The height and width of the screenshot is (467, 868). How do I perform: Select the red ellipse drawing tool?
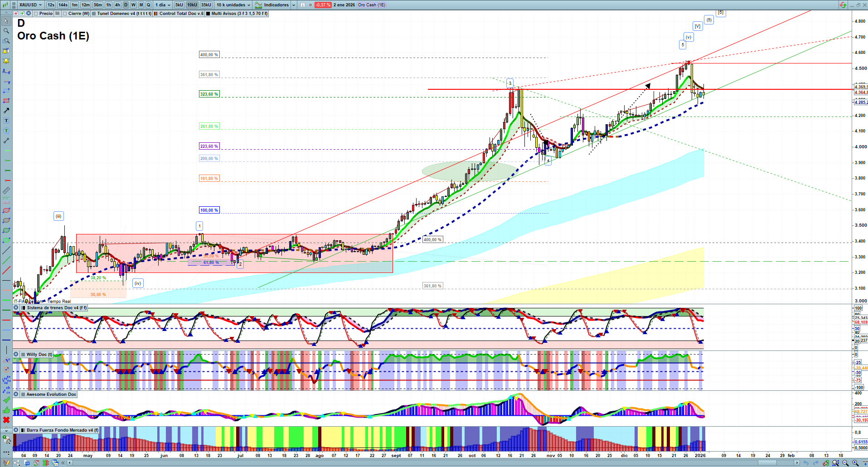6,210
